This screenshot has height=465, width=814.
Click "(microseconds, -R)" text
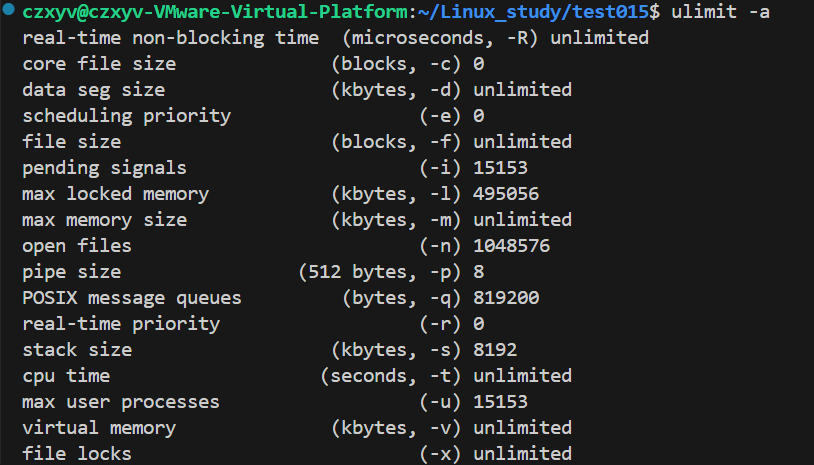point(440,38)
